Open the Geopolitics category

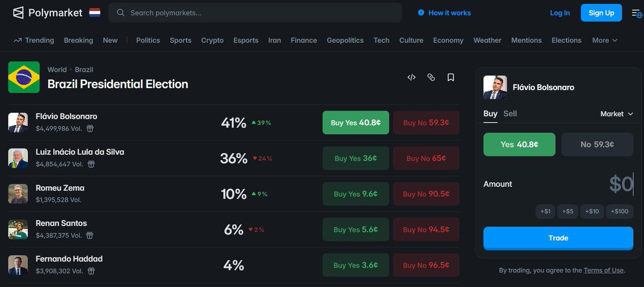[345, 40]
